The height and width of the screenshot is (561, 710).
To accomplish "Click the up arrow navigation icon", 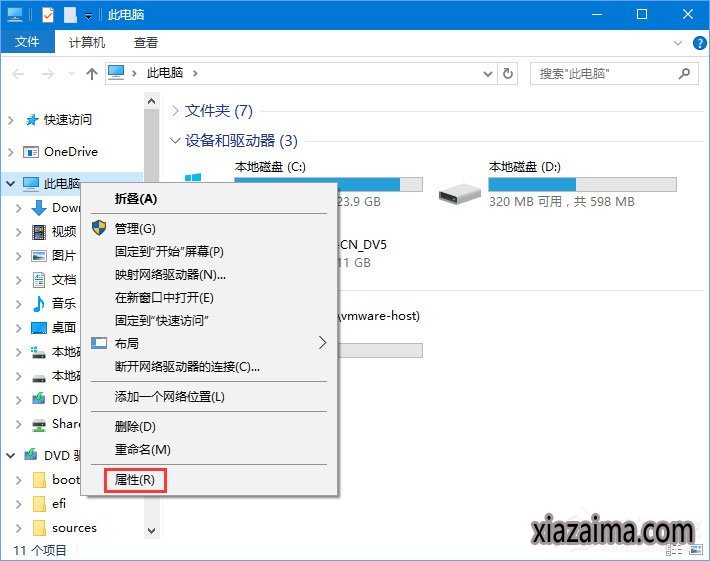I will [x=92, y=74].
